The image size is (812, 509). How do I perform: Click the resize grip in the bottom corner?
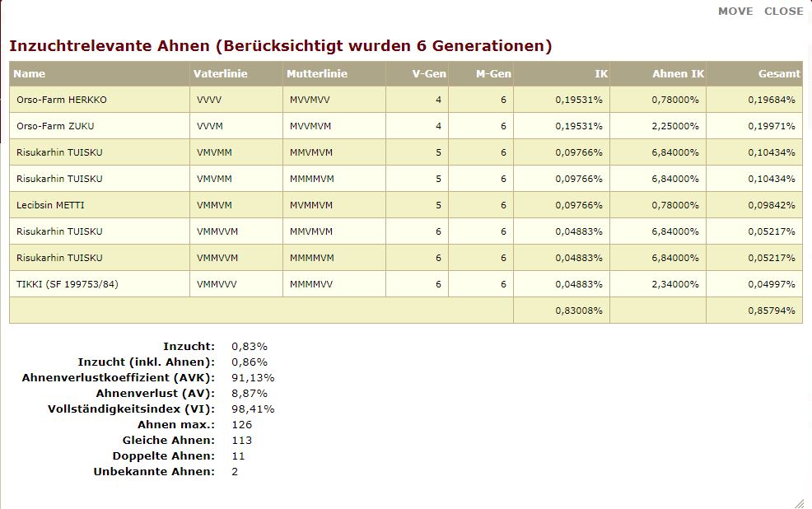pos(800,503)
